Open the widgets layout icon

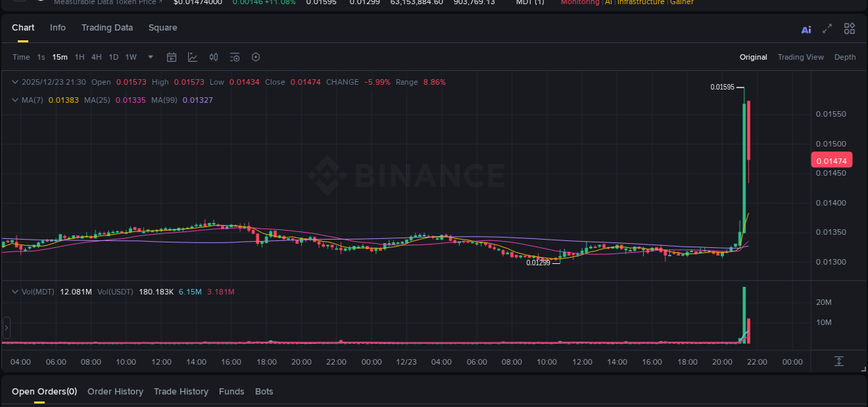click(x=849, y=28)
